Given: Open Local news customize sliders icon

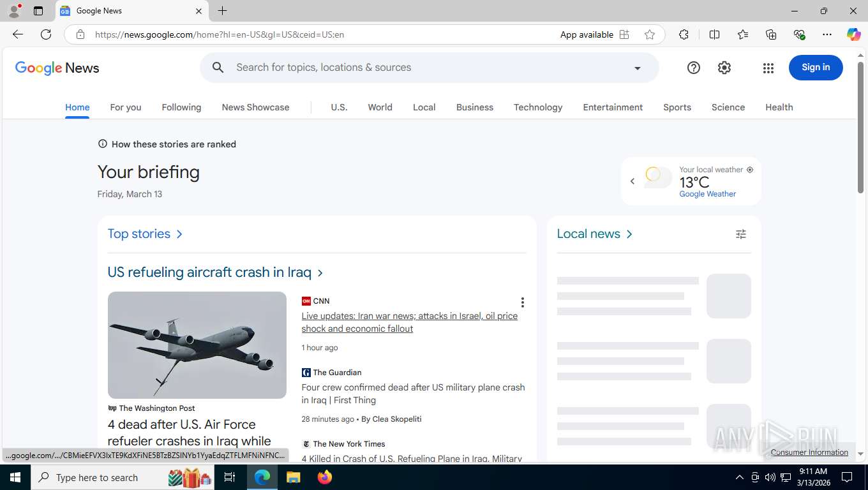Looking at the screenshot, I should (x=741, y=234).
